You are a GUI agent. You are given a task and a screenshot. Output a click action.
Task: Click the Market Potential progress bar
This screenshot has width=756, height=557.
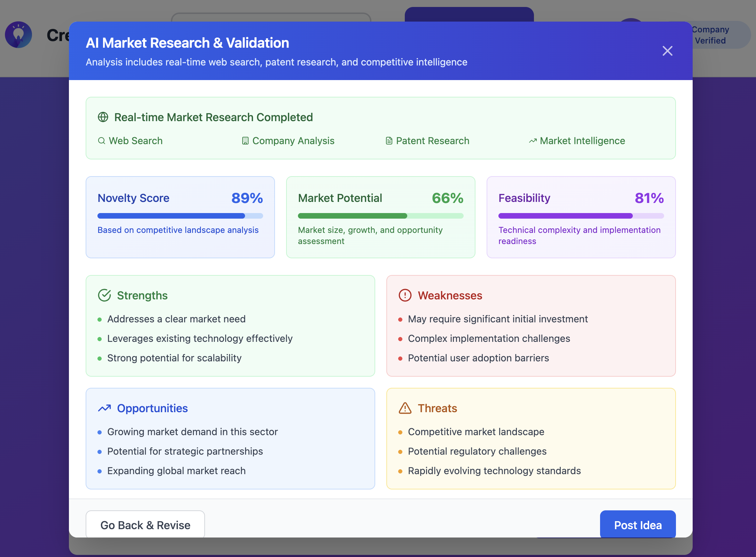[380, 216]
